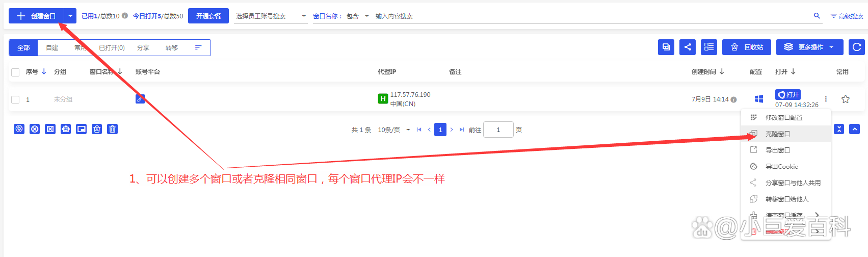Sort by 打开 column arrow
Viewport: 868px width, 257px height.
pyautogui.click(x=793, y=71)
